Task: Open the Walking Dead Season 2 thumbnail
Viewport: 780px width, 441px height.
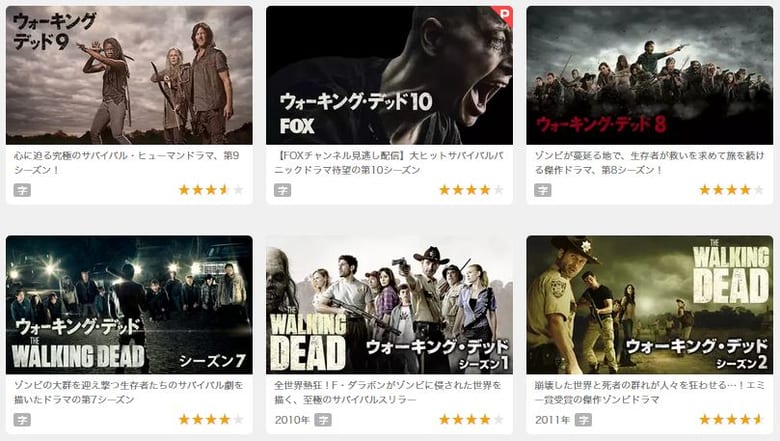Action: [650, 305]
